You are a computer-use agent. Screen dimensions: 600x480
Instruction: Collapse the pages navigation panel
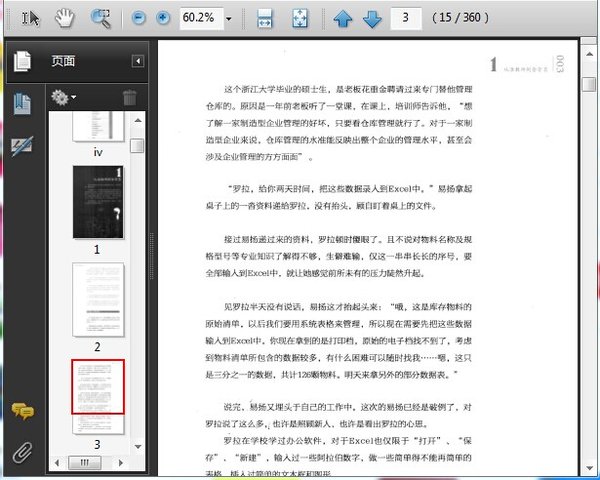(138, 62)
